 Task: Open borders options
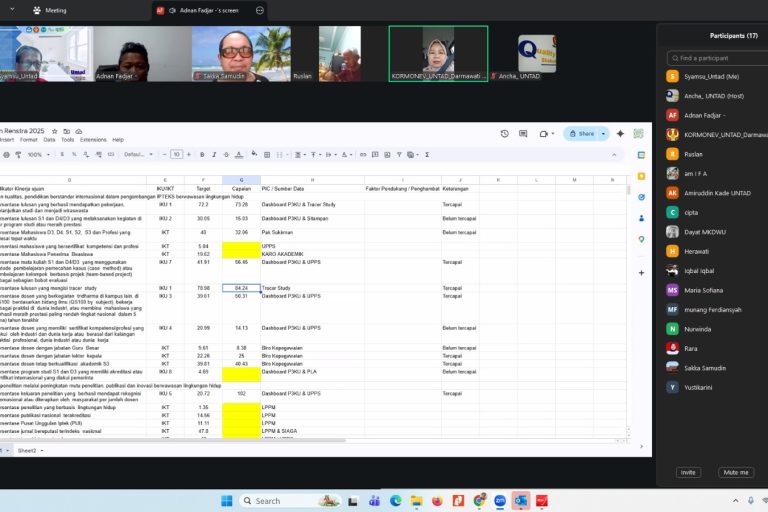tap(267, 155)
